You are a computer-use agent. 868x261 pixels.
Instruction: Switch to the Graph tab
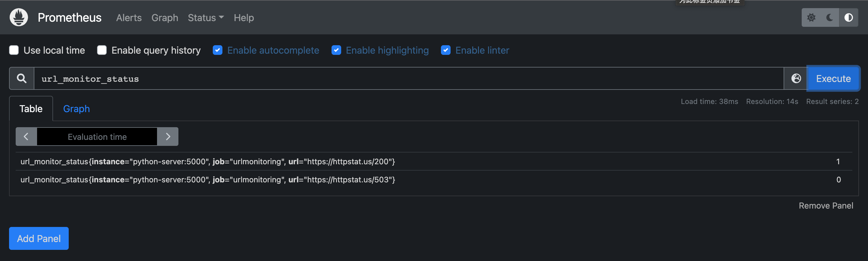tap(76, 108)
